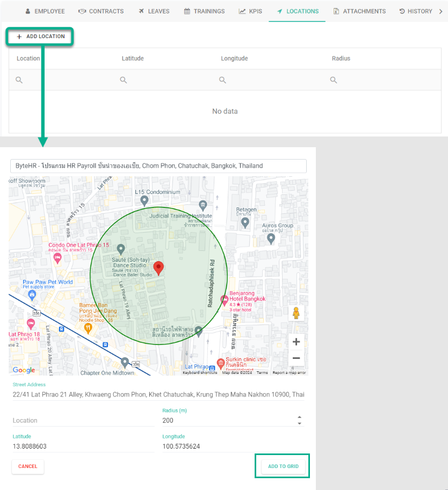Click the Location column search icon

(19, 80)
